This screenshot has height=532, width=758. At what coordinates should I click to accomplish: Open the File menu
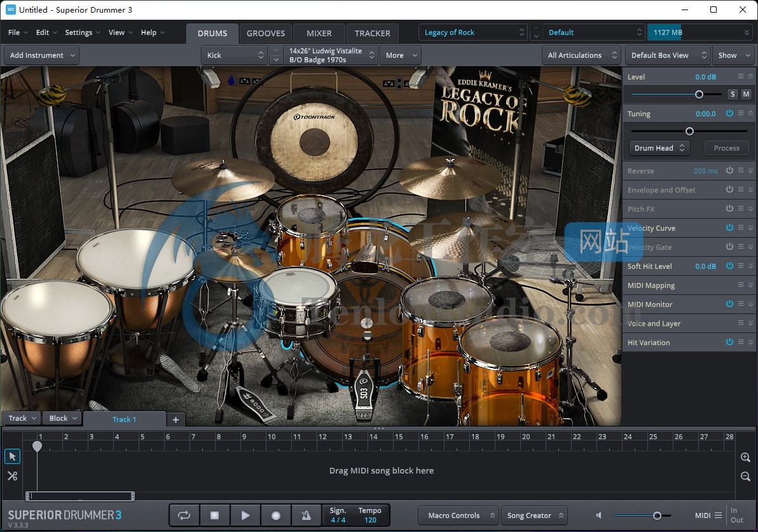tap(18, 32)
